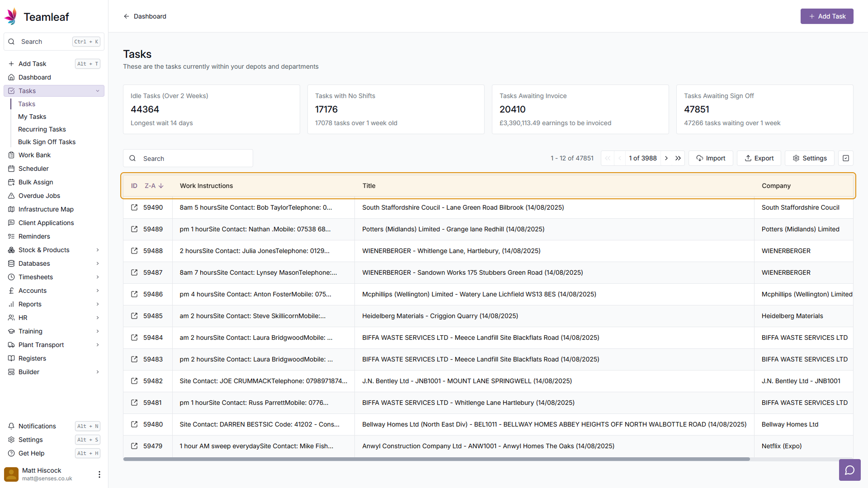Open task 59489 via its external-link icon
Screen dimensions: 868x488
click(134, 229)
